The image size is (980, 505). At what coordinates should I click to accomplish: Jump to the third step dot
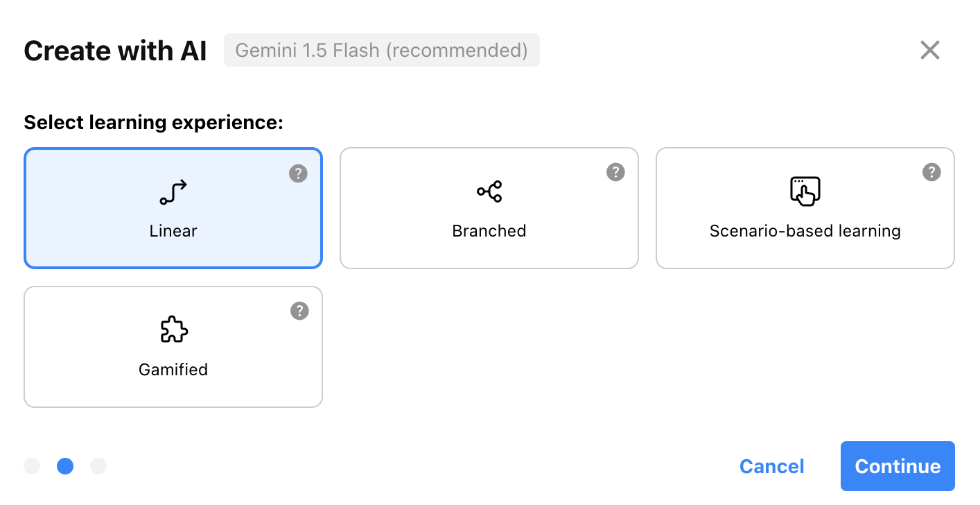(x=98, y=466)
